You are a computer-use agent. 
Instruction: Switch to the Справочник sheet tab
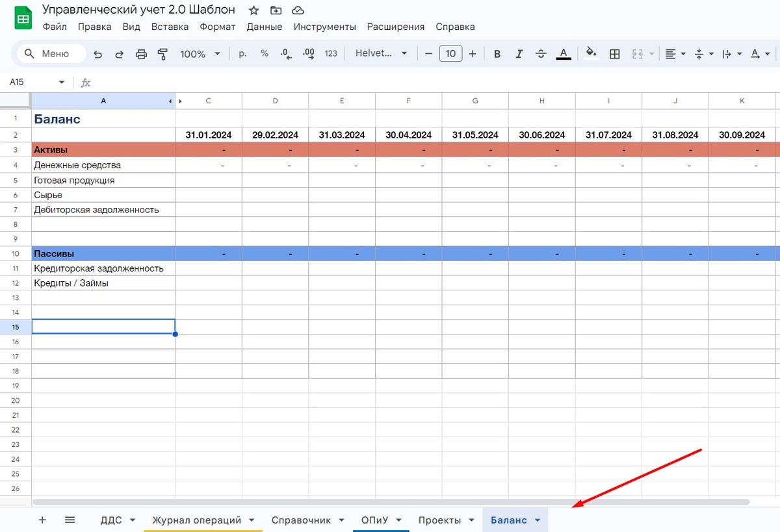click(x=301, y=520)
